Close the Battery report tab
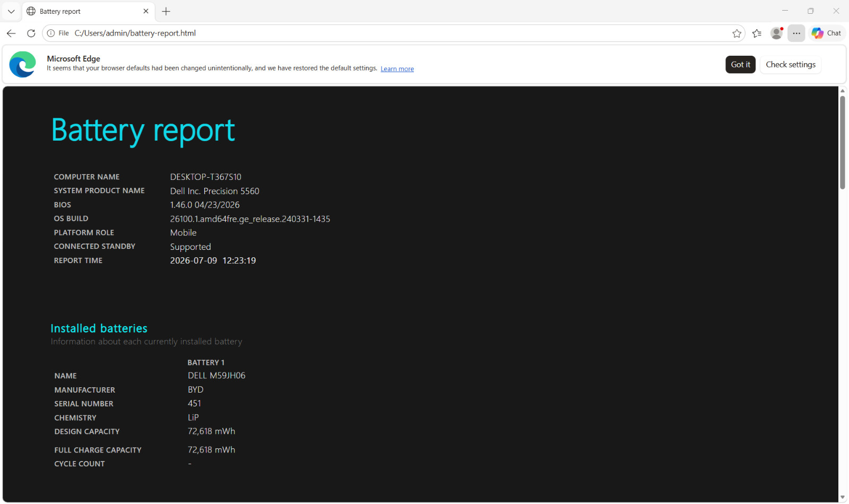This screenshot has width=849, height=504. coord(146,11)
